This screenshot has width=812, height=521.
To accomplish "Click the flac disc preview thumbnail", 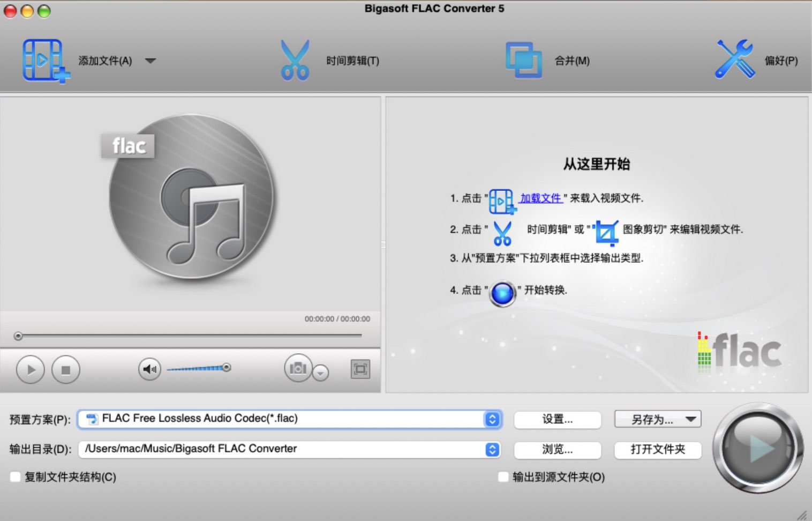I will [190, 197].
